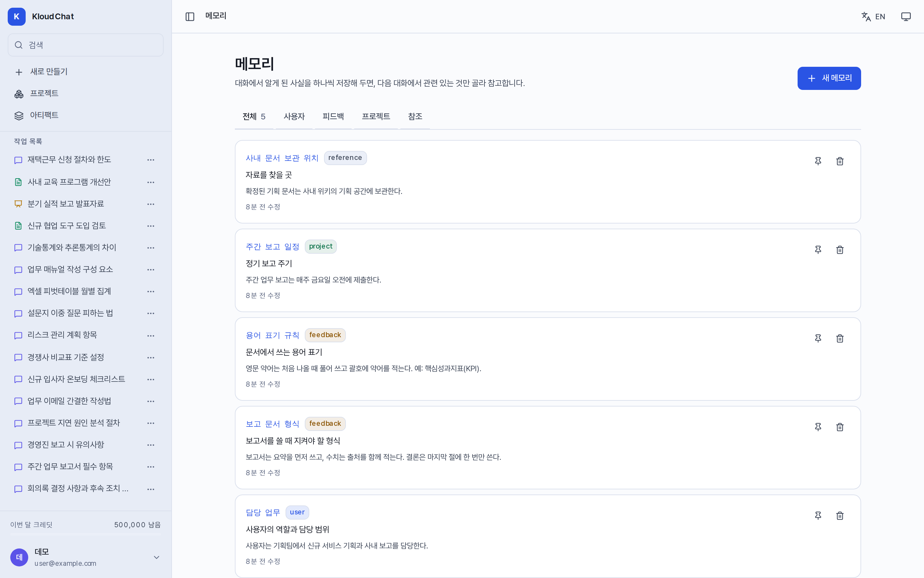924x578 pixels.
Task: Open more options for 경쟁사 비교표 기준 설정
Action: [x=151, y=357]
